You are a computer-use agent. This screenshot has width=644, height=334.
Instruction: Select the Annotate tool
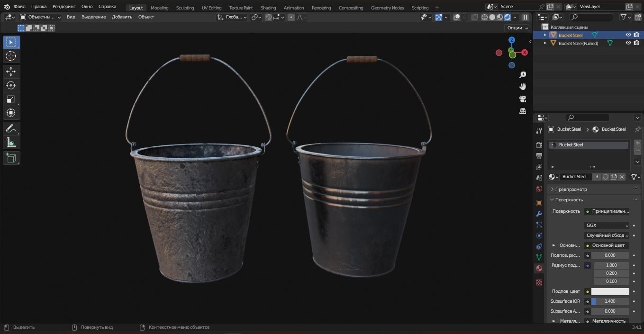pyautogui.click(x=11, y=128)
